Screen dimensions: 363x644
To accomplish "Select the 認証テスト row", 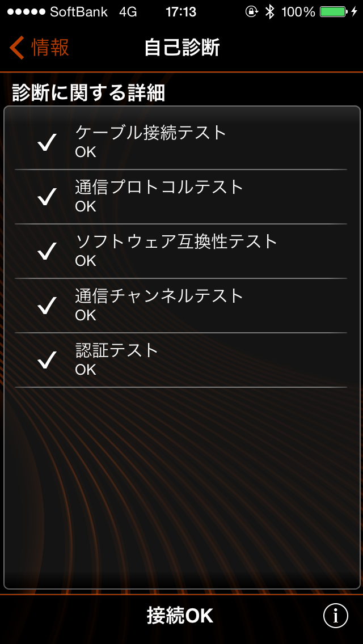I will (180, 359).
